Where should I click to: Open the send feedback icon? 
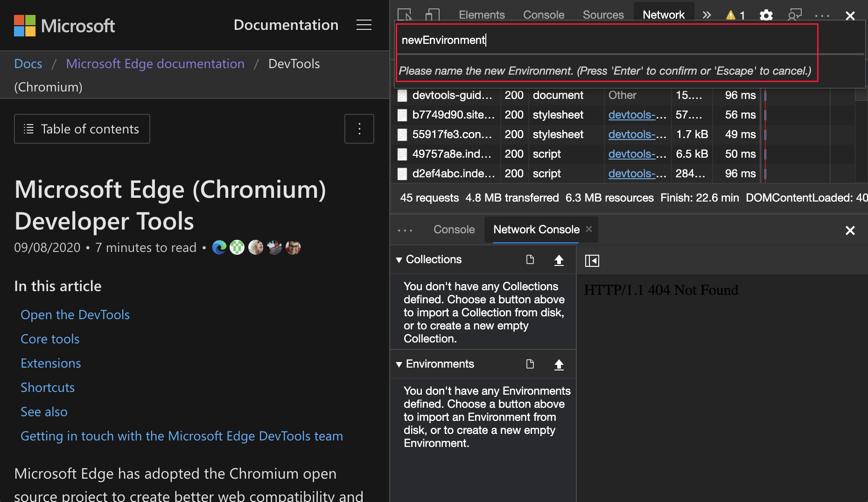coord(795,15)
